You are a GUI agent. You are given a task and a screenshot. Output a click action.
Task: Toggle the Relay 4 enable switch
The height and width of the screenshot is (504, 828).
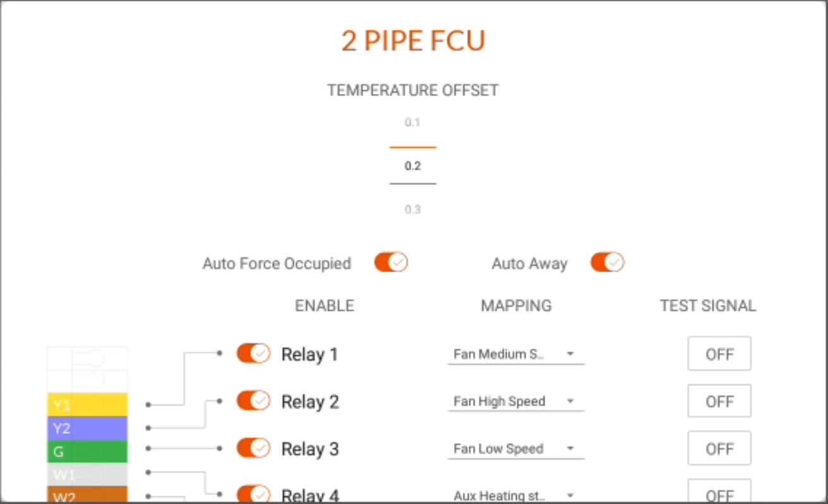click(253, 495)
